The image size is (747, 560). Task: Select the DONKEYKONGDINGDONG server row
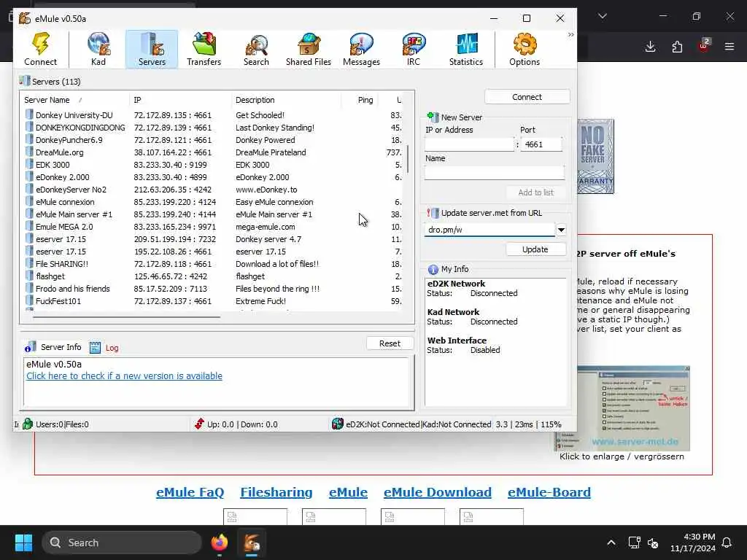point(213,128)
